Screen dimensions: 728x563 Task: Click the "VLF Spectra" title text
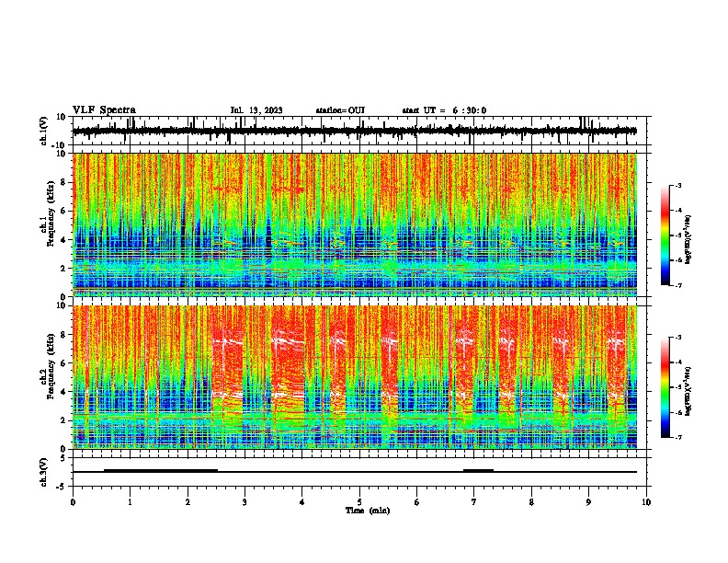point(104,110)
